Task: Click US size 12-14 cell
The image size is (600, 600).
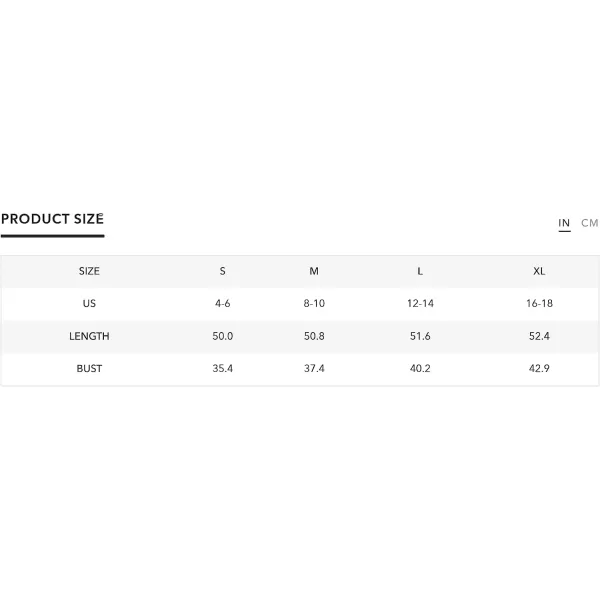Action: click(x=420, y=303)
